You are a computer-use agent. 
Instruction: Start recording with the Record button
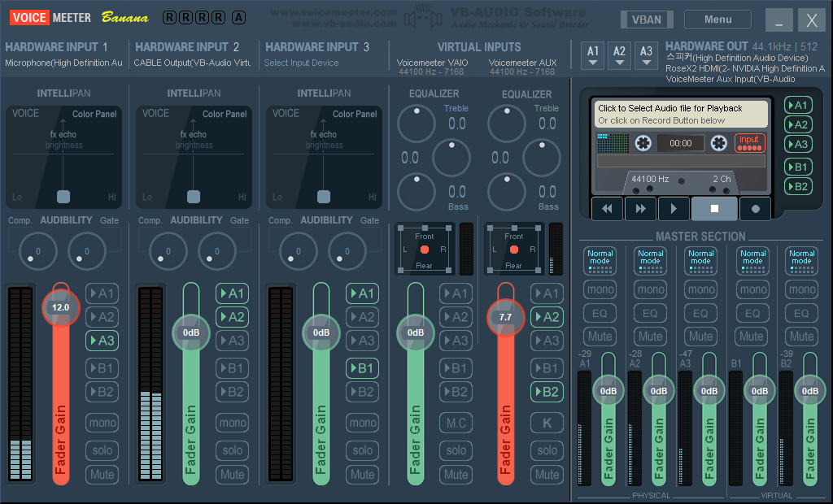pos(755,209)
